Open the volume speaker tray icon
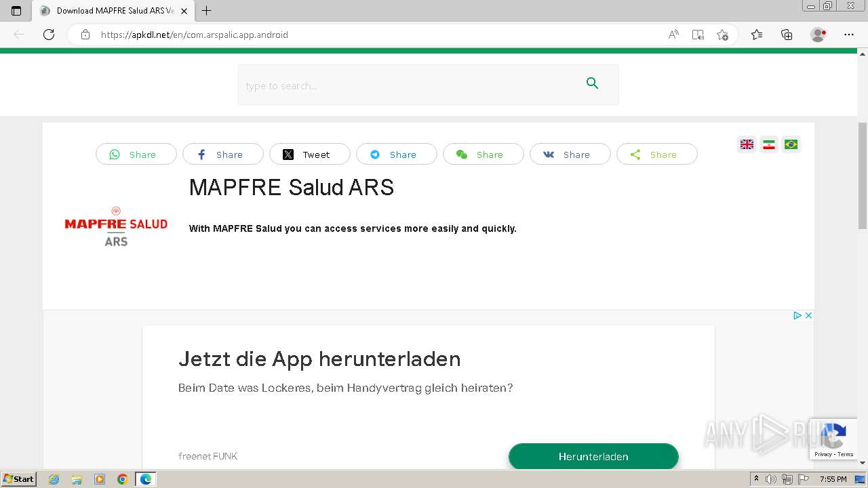868x488 pixels. (x=771, y=479)
